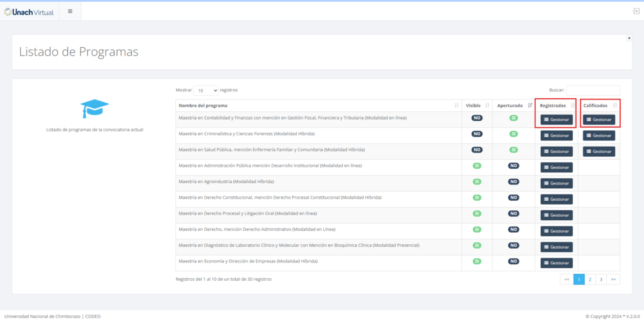Click the hamburger menu icon

pos(70,11)
